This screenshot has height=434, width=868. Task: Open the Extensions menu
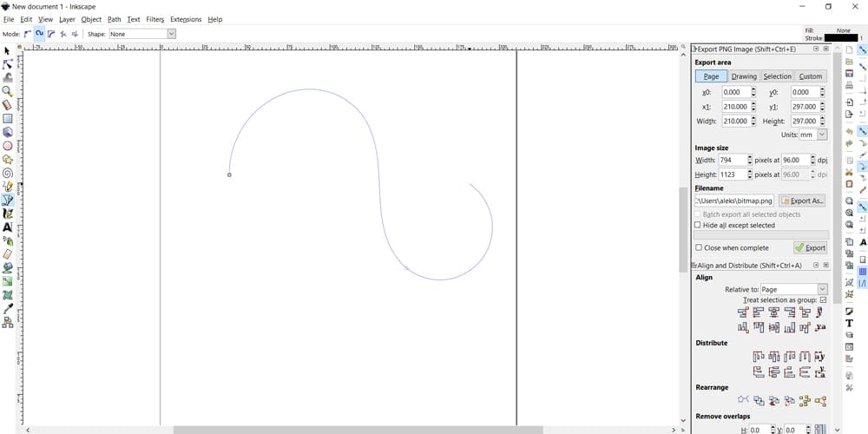coord(186,19)
